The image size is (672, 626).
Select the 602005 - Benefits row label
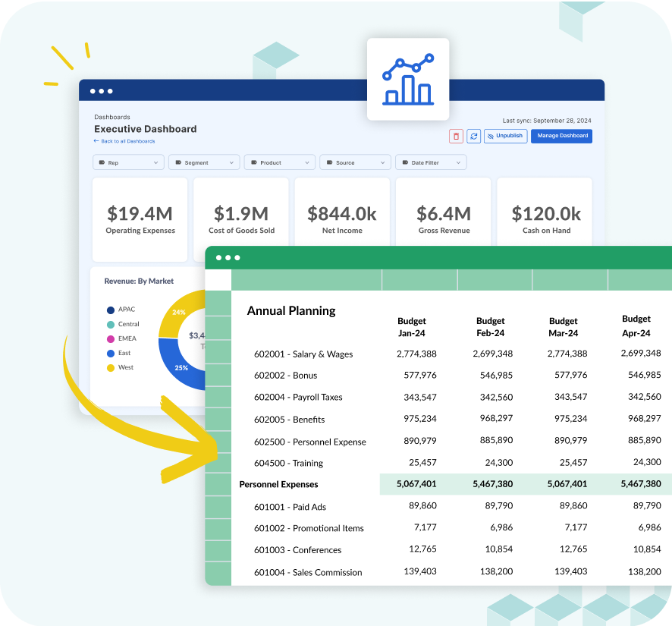289,420
